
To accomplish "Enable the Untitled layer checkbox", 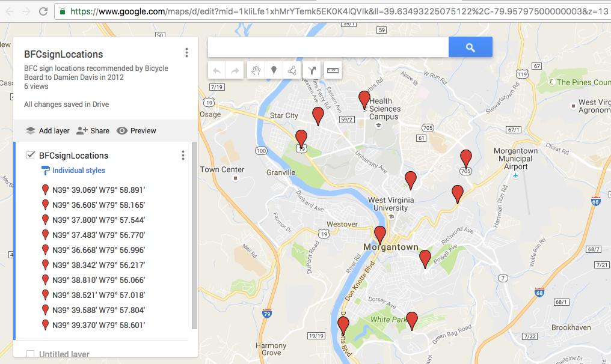I will point(31,354).
